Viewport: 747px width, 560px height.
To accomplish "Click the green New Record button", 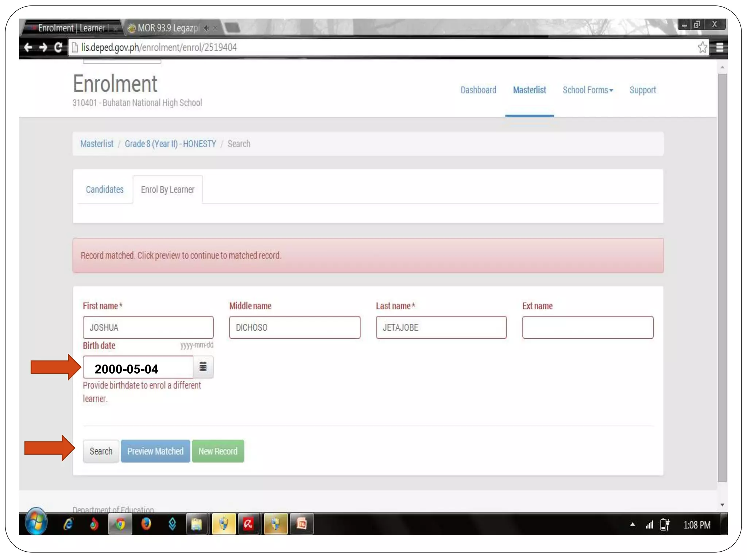I will (x=218, y=451).
